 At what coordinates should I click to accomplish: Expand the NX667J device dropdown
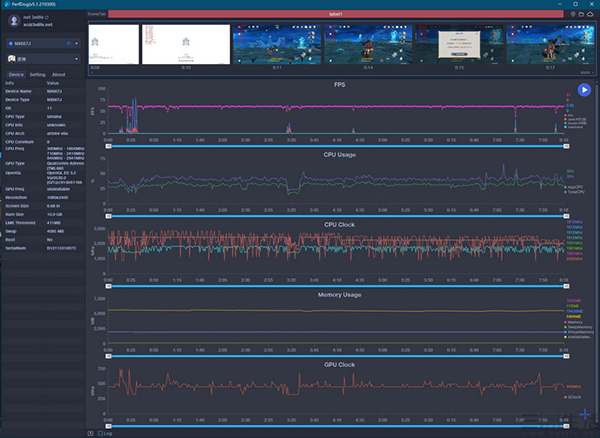78,44
